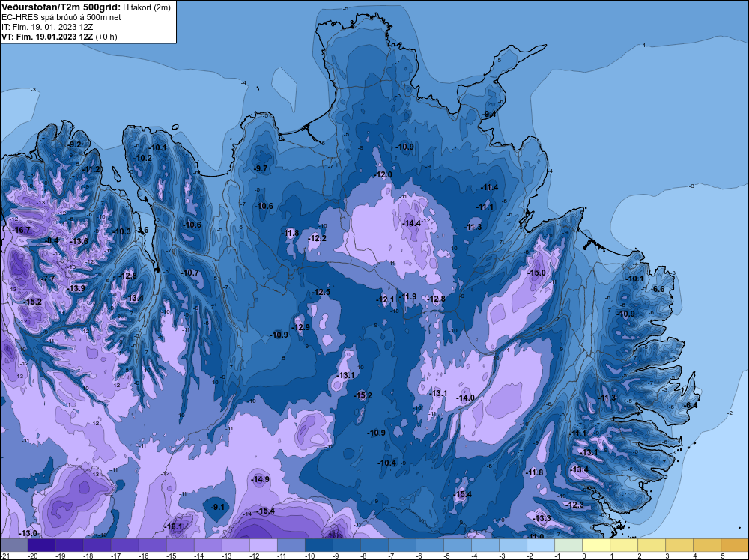Click the -20 legend scale number
The width and height of the screenshot is (749, 560).
(33, 556)
